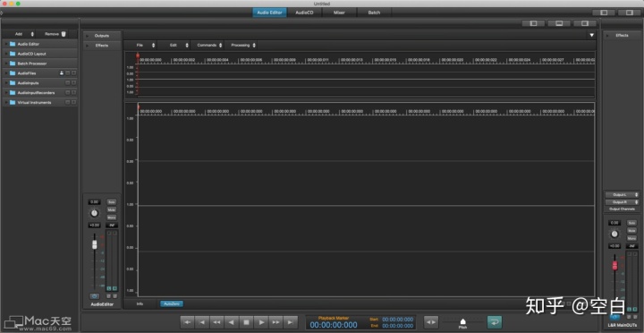Click the overview playhead marker
The height and width of the screenshot is (333, 644).
click(x=138, y=55)
